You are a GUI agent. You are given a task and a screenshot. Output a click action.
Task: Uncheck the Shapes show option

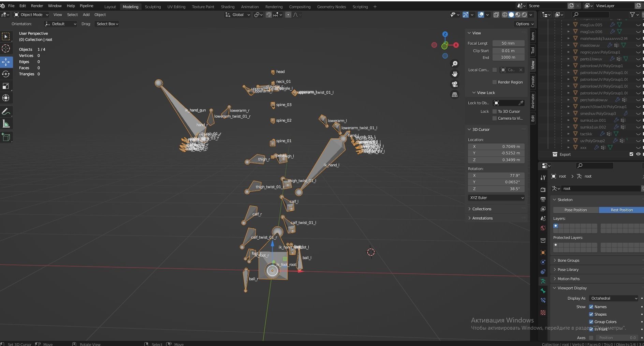[x=591, y=314]
